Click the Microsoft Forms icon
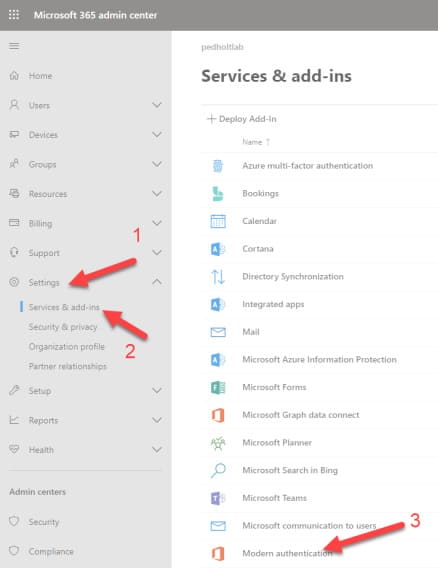The width and height of the screenshot is (438, 568). pos(218,387)
